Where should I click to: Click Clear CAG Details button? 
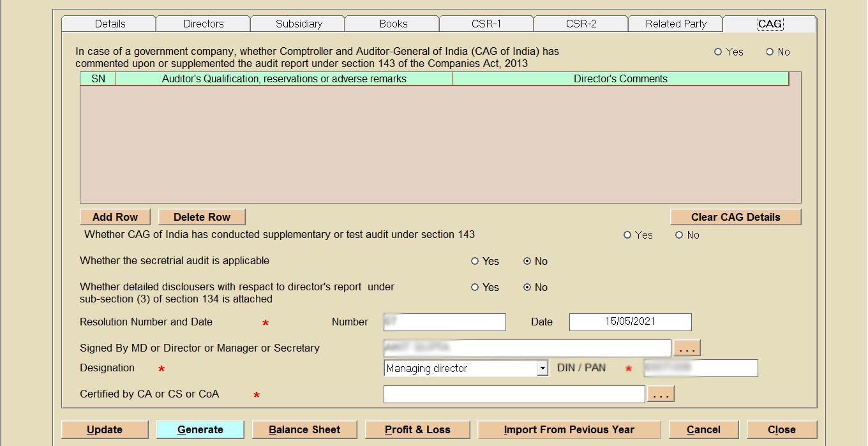tap(735, 217)
